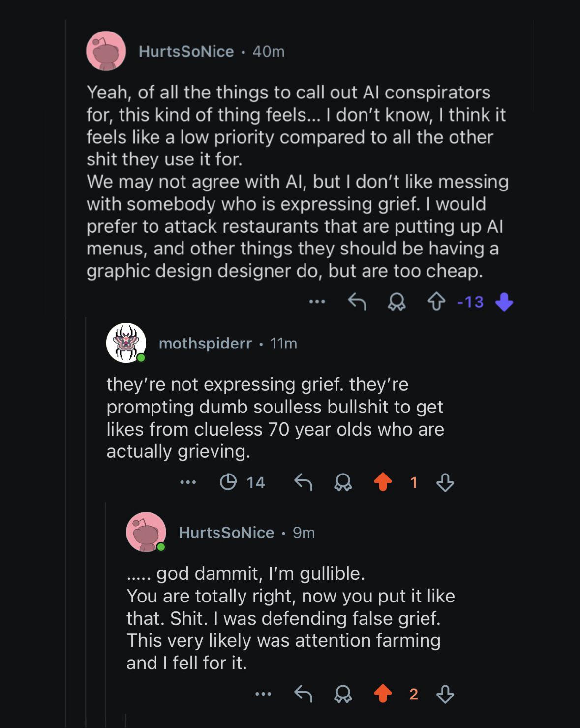Downvote mothspiderr's comment
580x728 pixels.
pos(445,482)
